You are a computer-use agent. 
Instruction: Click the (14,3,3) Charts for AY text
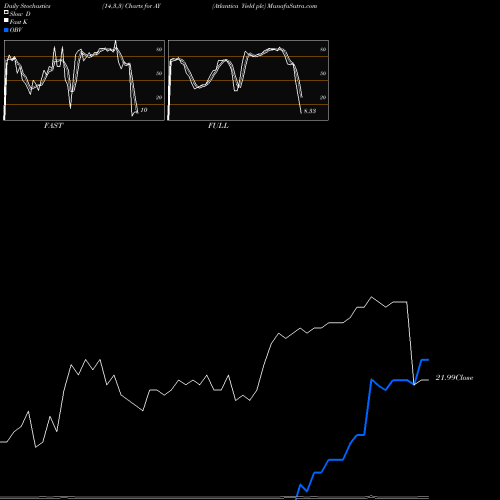click(132, 6)
